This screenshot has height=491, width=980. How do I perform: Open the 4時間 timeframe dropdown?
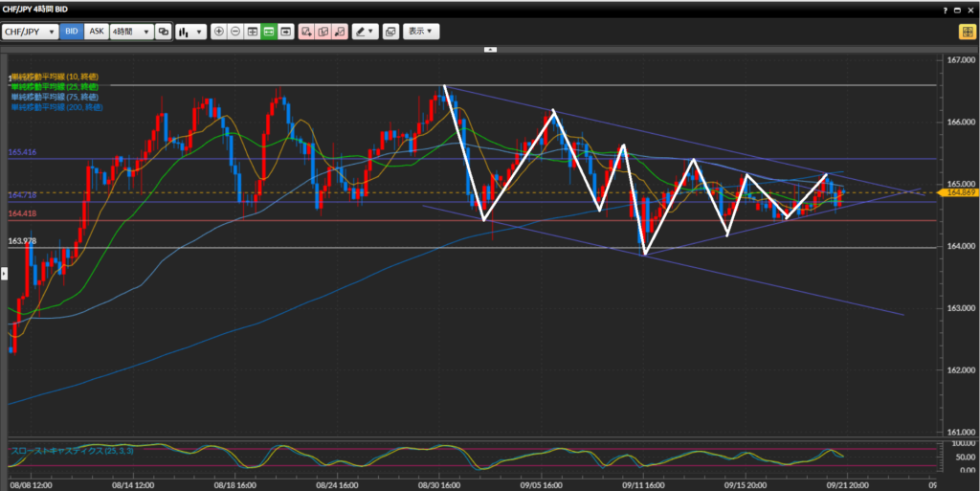coord(131,32)
